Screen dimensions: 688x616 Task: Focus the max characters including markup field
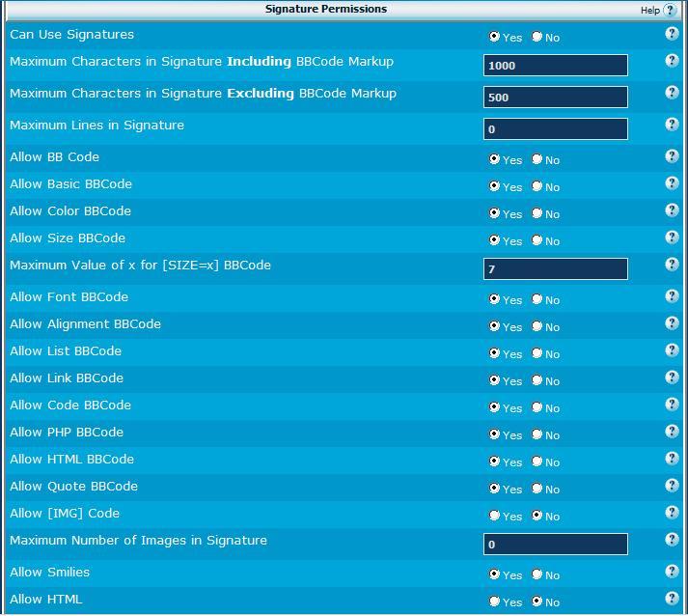(x=556, y=65)
